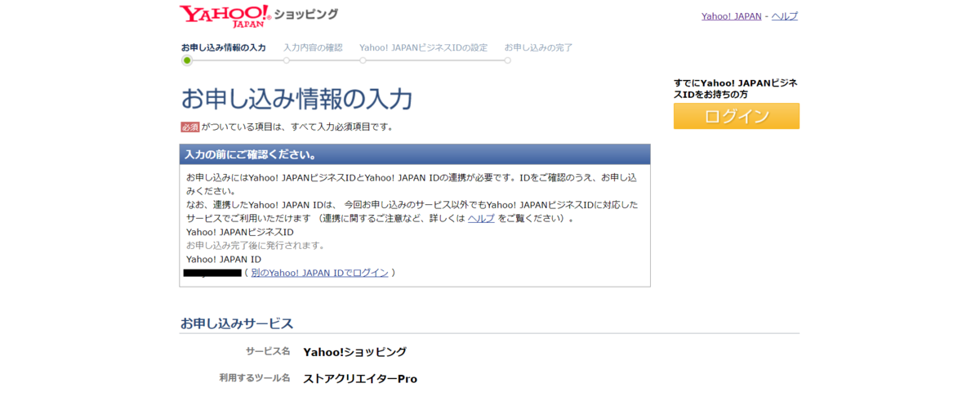Click the お申し込み情報の入力 page heading
This screenshot has height=401, width=980.
(x=296, y=99)
